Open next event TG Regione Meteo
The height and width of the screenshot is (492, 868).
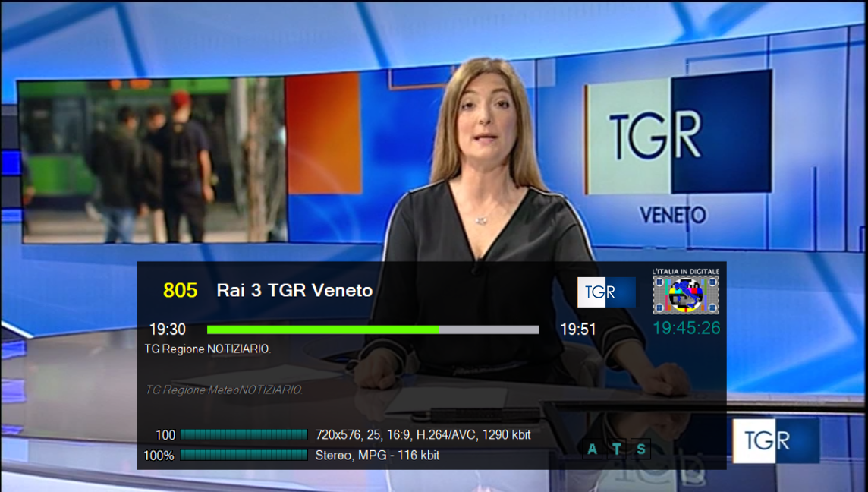(x=224, y=389)
